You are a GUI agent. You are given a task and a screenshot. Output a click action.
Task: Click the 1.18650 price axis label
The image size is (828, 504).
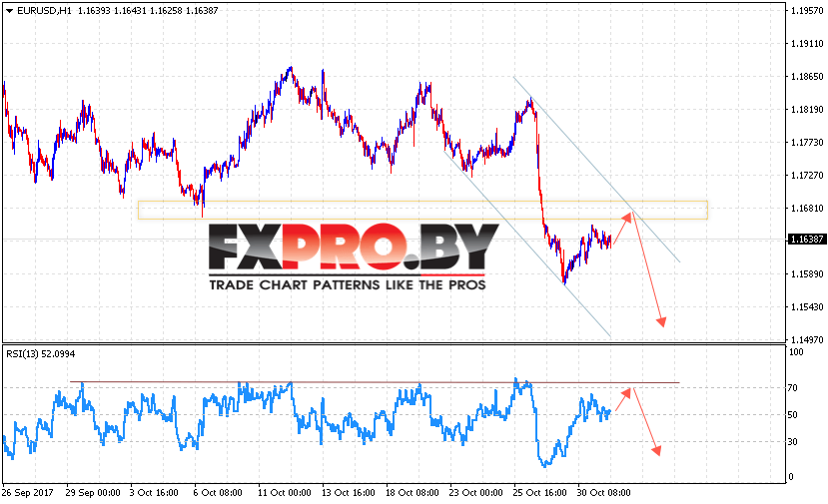tap(807, 77)
